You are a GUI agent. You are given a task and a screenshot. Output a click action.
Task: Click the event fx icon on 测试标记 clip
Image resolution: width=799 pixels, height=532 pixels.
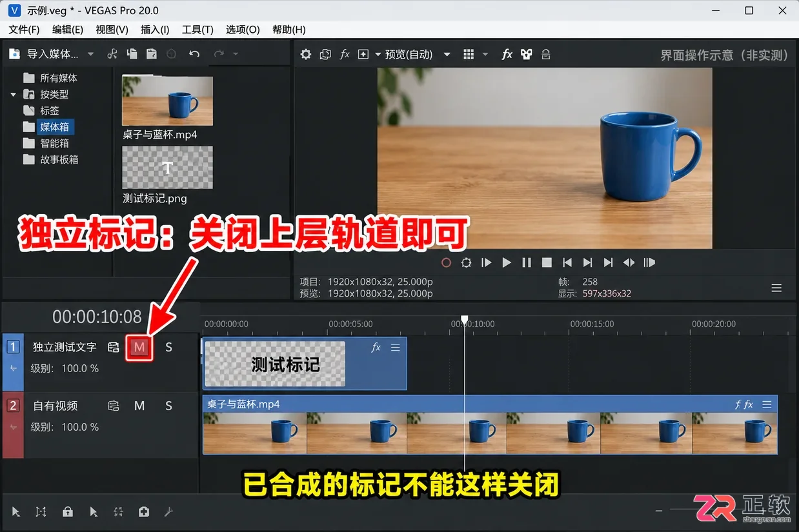tap(377, 348)
